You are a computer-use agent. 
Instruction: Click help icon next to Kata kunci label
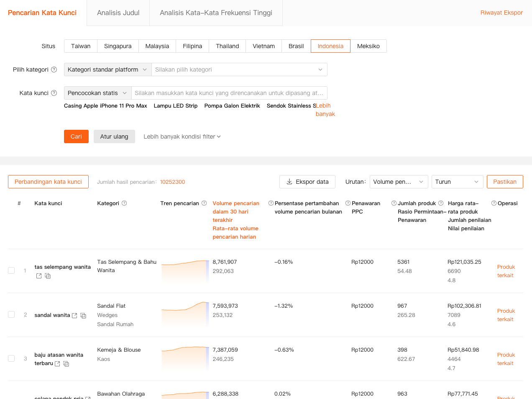coord(54,93)
